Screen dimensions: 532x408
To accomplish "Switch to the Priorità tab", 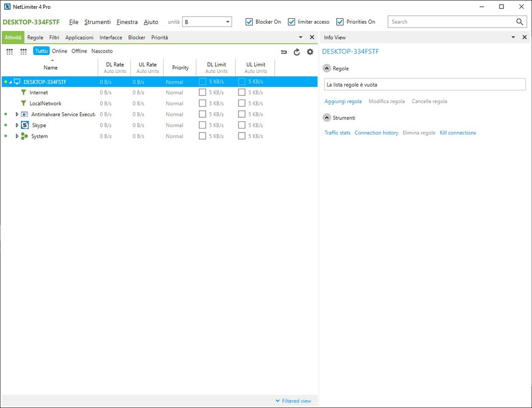I will pos(159,37).
